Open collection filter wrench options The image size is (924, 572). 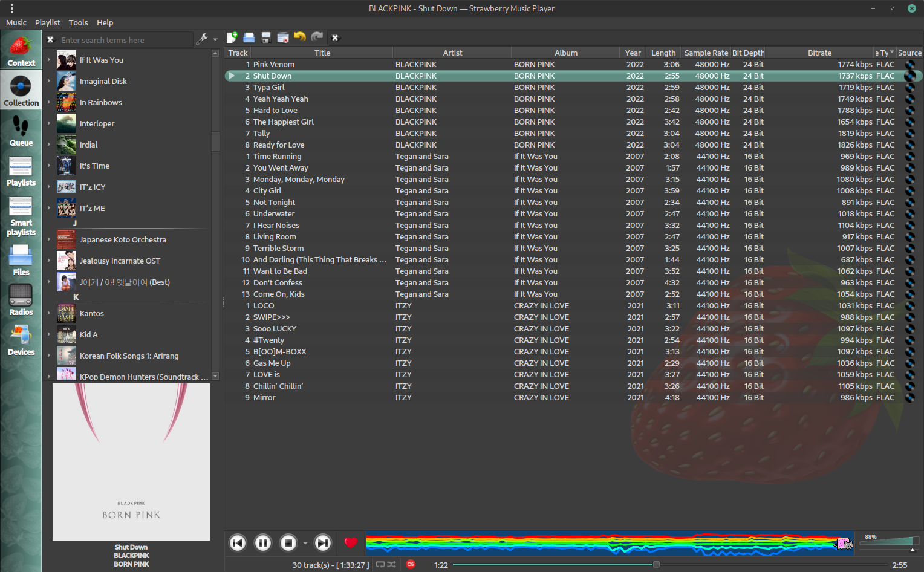pos(202,39)
